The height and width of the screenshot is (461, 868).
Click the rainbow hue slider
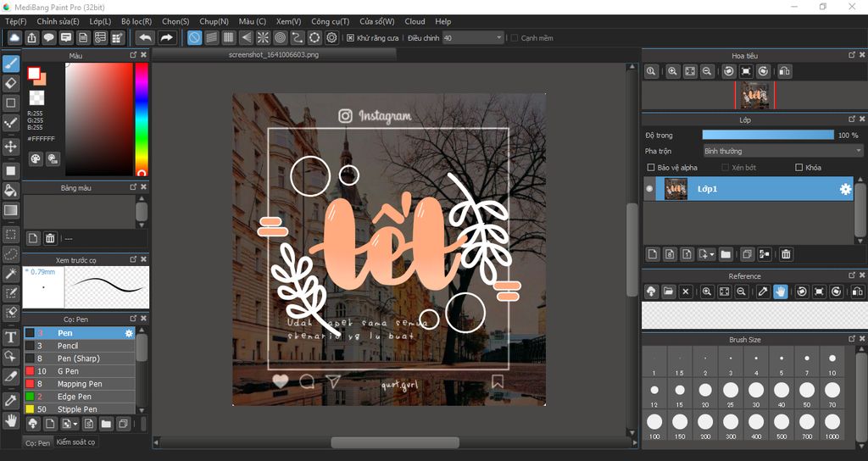click(142, 119)
